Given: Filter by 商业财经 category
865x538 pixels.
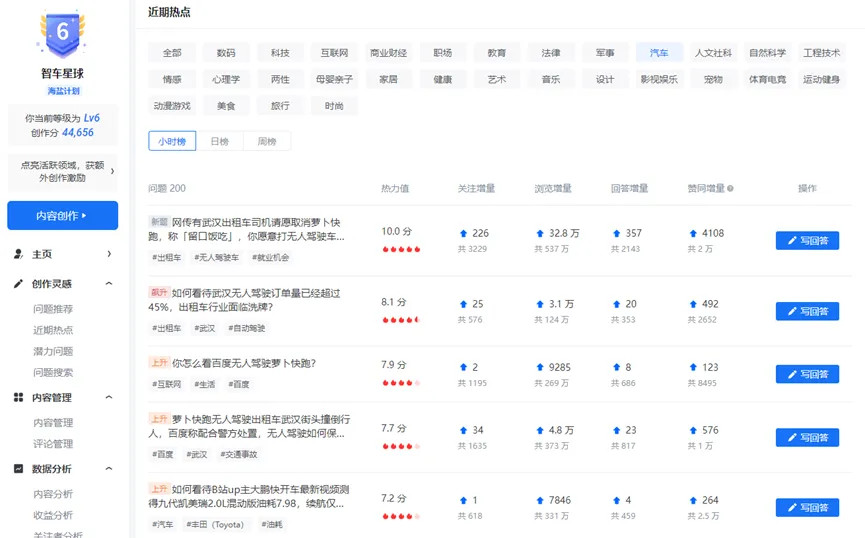Looking at the screenshot, I should (388, 53).
